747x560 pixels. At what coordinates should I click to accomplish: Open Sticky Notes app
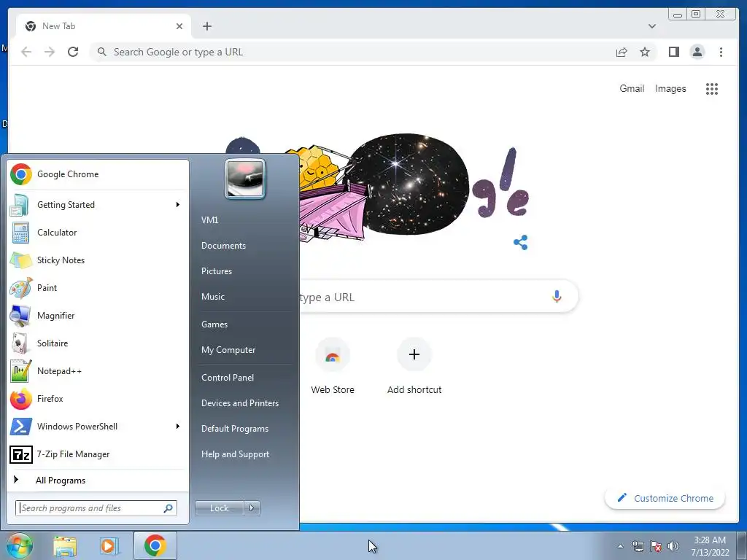pos(98,260)
